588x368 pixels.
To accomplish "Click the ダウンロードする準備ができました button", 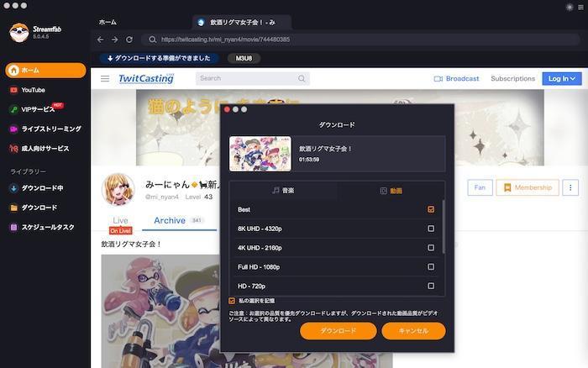I will tap(160, 58).
